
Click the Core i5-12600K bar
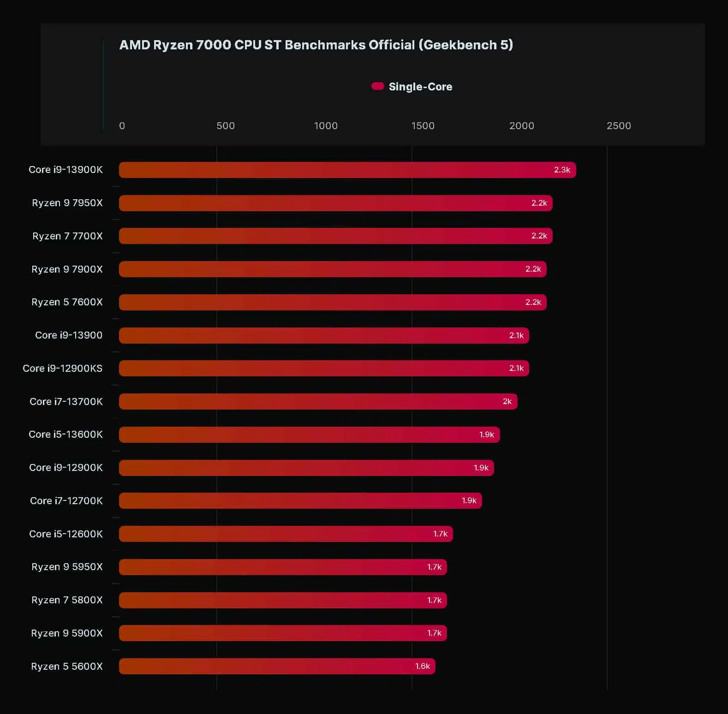click(286, 534)
